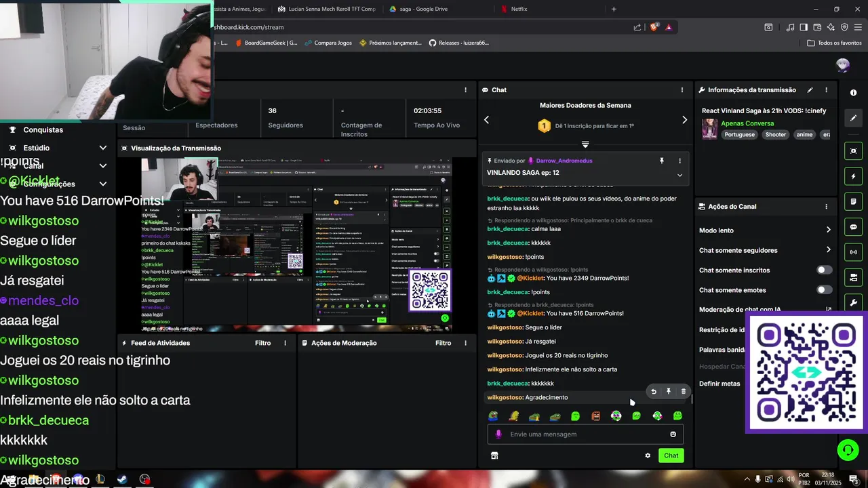Click the wrench tools icon in right rail
The width and height of the screenshot is (868, 488).
(853, 303)
